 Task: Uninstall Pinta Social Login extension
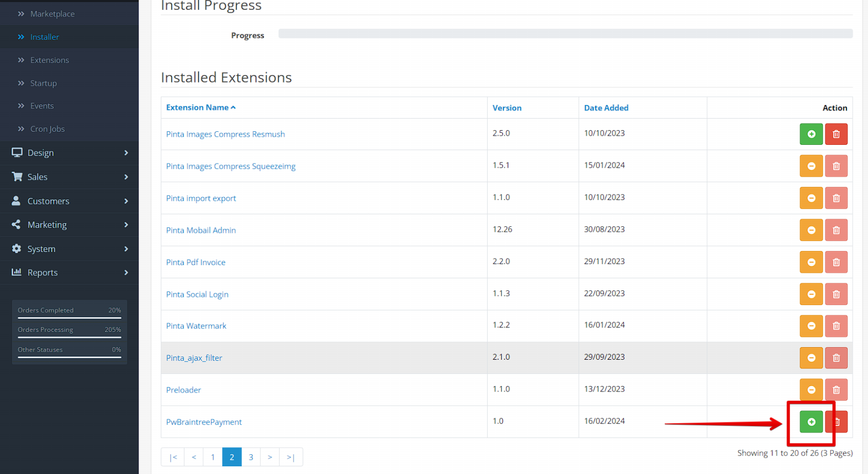click(811, 294)
